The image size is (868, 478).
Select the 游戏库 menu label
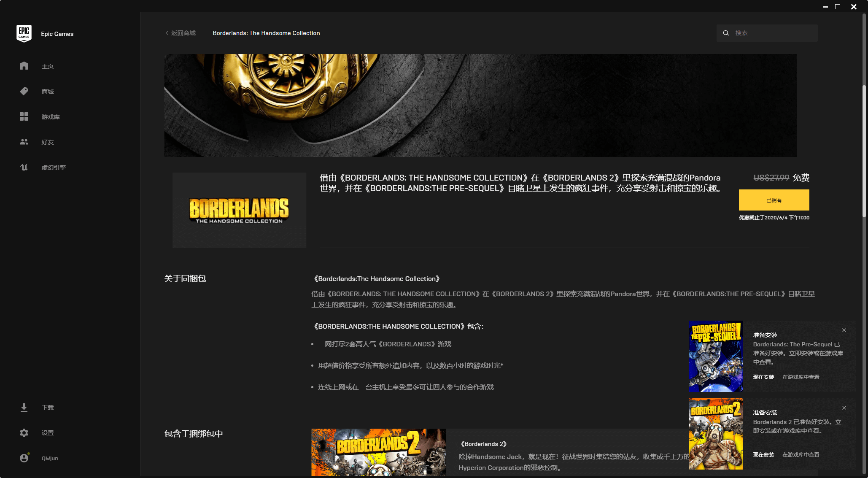click(x=51, y=117)
